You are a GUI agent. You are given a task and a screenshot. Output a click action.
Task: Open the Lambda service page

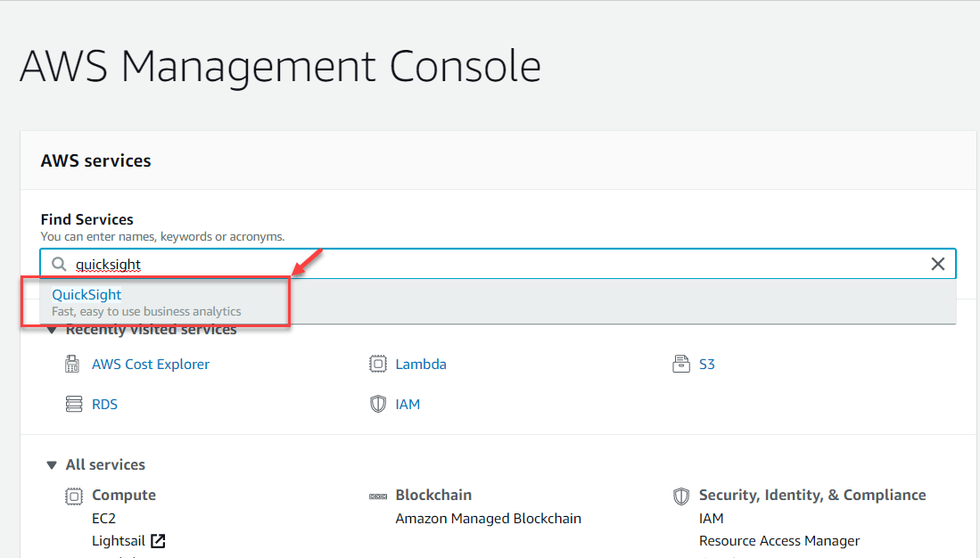[x=420, y=364]
